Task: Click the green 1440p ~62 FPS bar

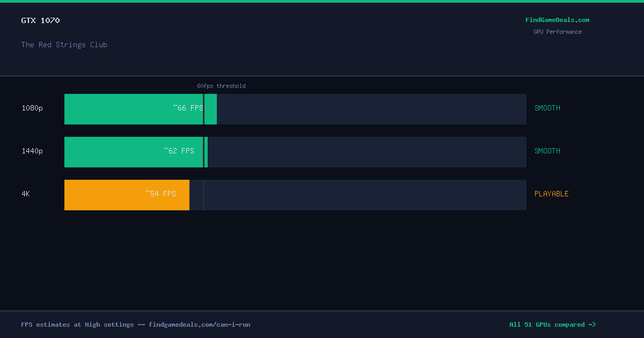Action: tap(136, 152)
